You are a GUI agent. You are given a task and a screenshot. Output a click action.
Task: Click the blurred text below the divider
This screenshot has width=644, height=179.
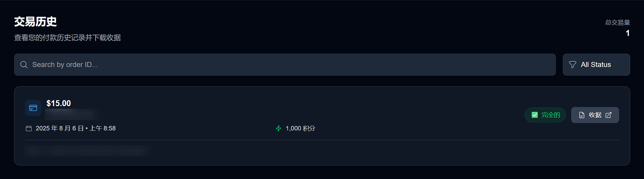pyautogui.click(x=87, y=151)
